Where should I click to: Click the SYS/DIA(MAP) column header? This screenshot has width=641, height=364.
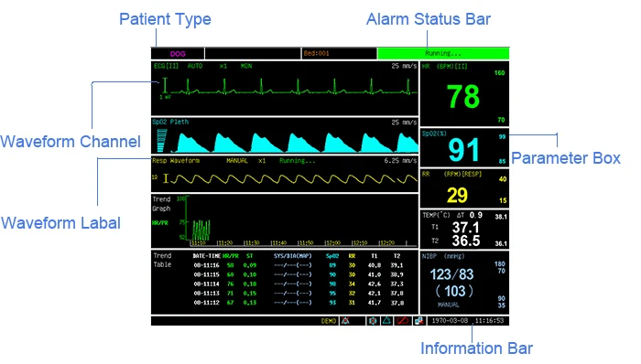pyautogui.click(x=293, y=256)
